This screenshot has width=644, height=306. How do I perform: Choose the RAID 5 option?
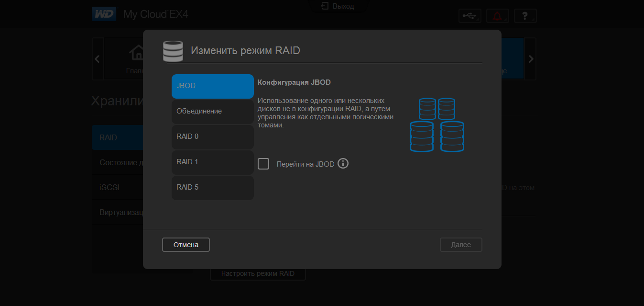(x=212, y=188)
